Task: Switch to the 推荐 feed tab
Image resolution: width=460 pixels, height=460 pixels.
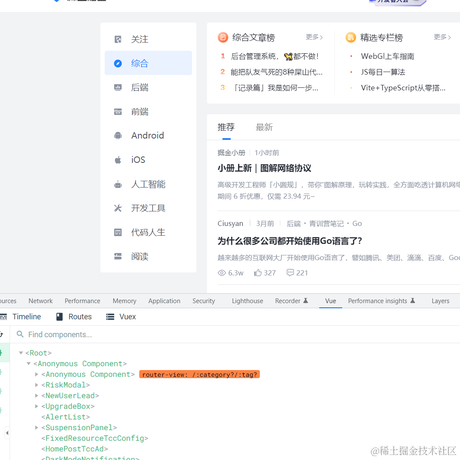Action: [x=226, y=127]
